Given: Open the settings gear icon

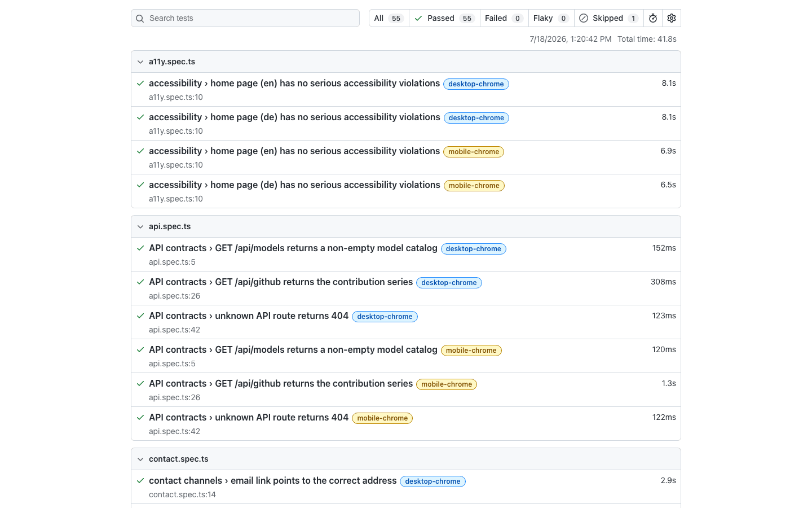Looking at the screenshot, I should point(672,18).
